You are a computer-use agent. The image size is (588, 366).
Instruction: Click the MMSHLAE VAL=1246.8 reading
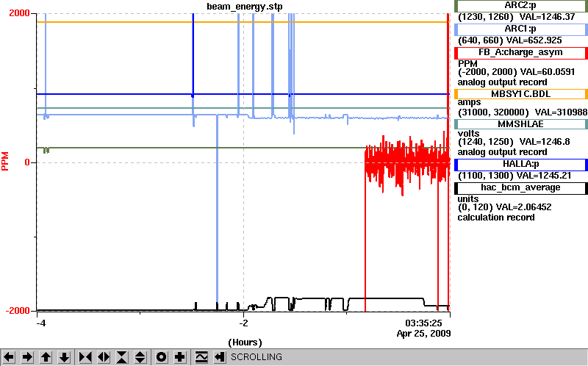pos(545,142)
